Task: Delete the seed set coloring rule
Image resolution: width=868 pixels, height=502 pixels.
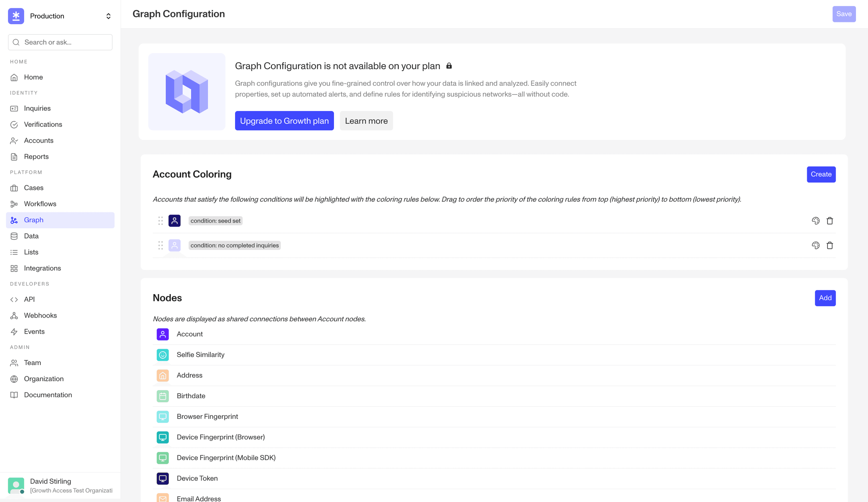Action: click(829, 221)
